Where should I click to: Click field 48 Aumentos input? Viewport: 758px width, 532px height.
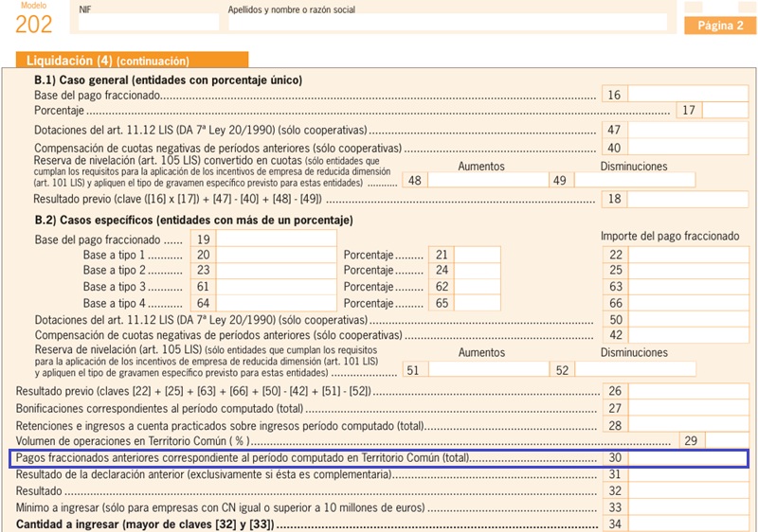[x=488, y=180]
